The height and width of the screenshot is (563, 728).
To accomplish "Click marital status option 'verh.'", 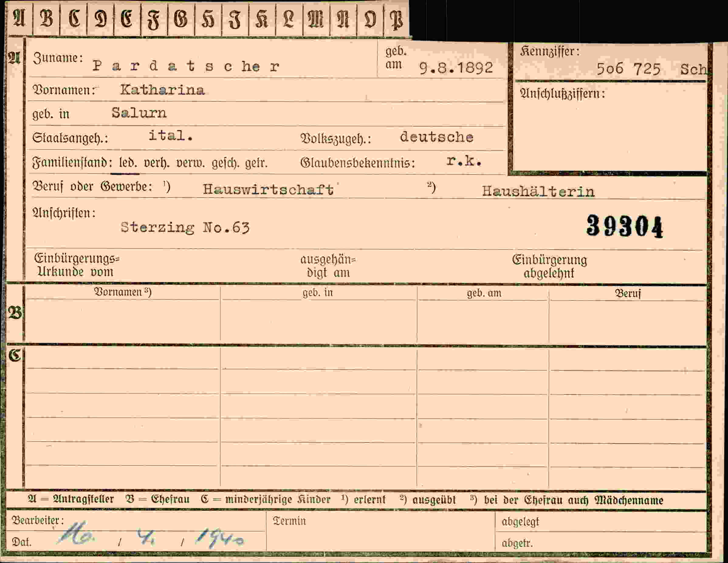I will (157, 163).
